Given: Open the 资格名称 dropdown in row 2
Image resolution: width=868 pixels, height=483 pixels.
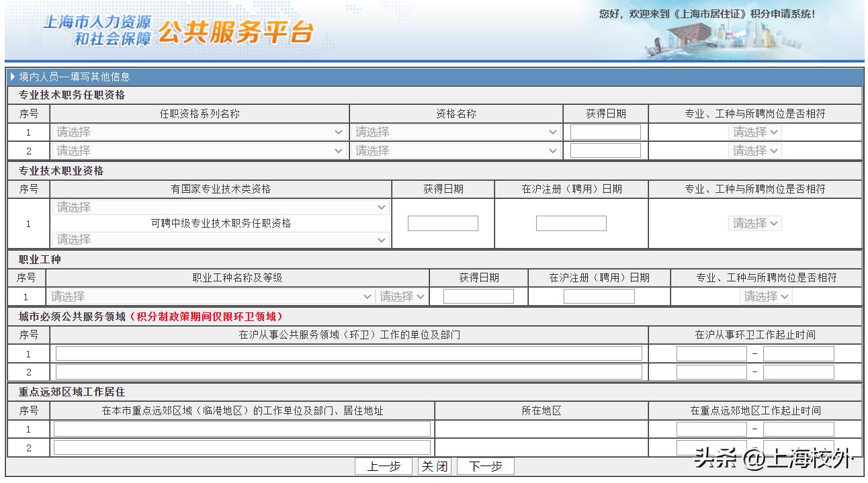Looking at the screenshot, I should tap(457, 150).
